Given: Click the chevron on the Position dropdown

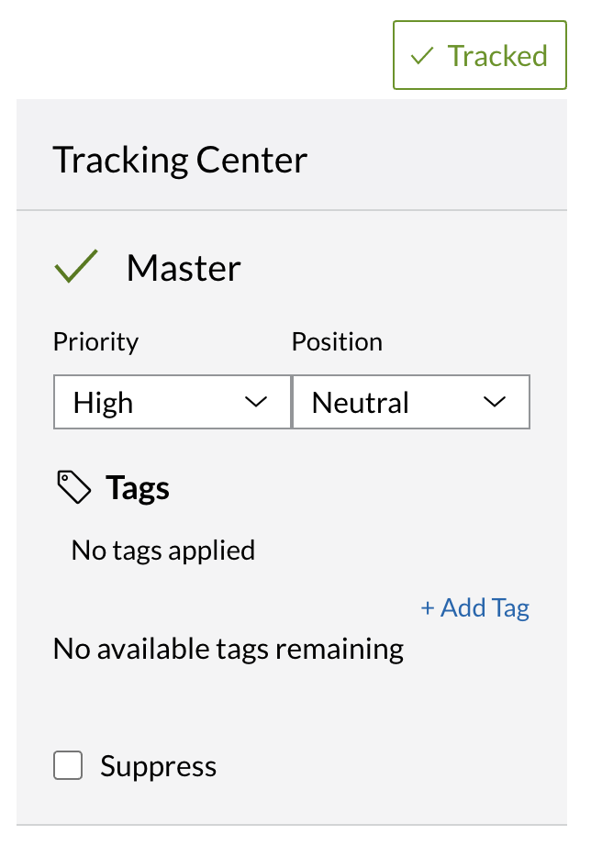Looking at the screenshot, I should coord(495,402).
